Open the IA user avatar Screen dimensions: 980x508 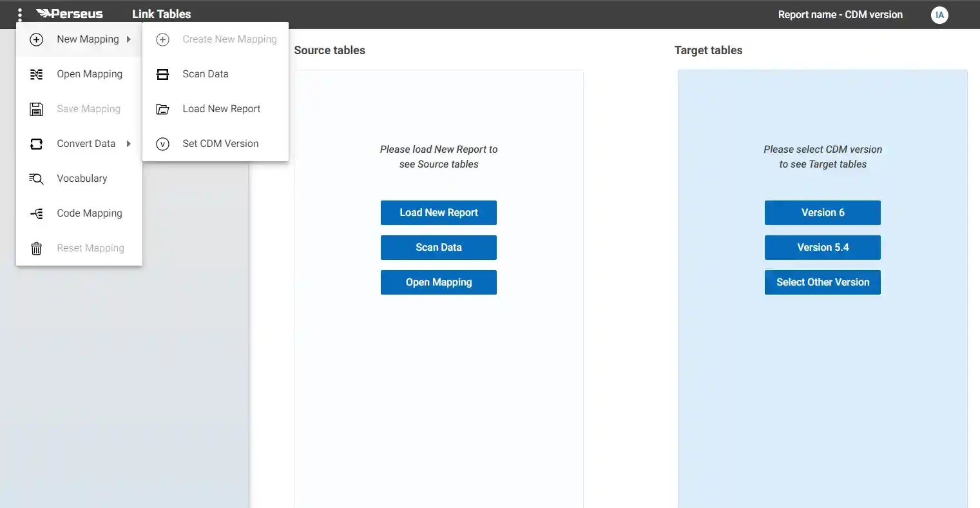pos(940,14)
